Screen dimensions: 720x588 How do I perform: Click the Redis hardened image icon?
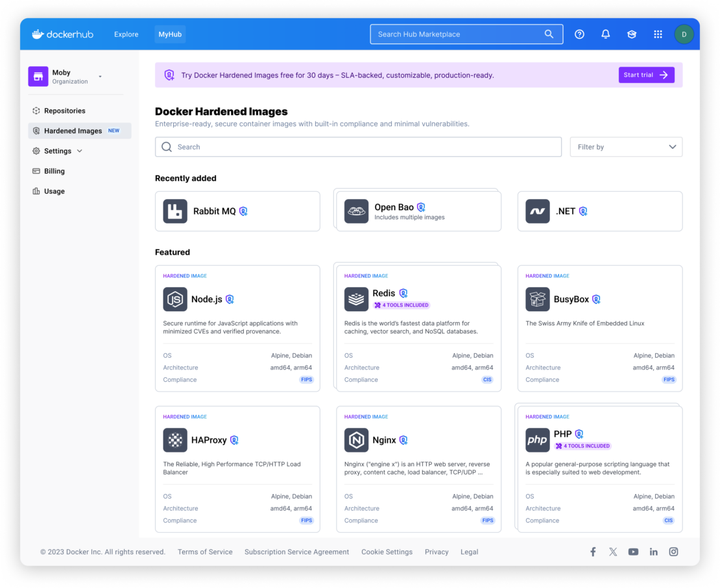[x=356, y=299]
